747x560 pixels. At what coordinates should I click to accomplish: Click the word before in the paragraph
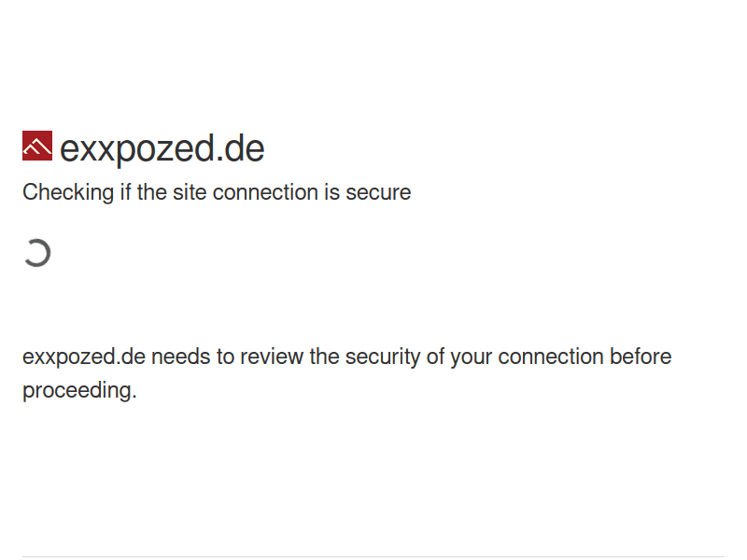(640, 357)
